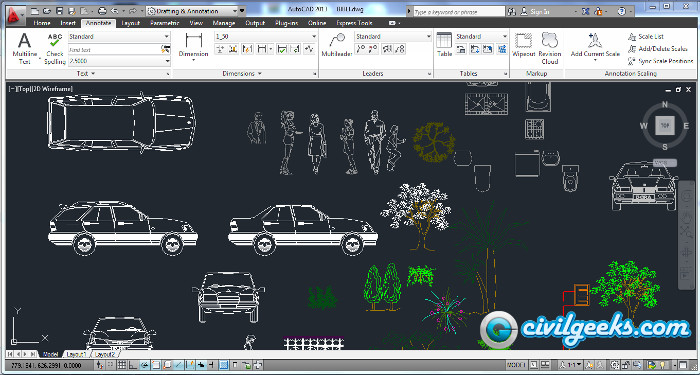Click the Collect multileaders icon

click(400, 49)
